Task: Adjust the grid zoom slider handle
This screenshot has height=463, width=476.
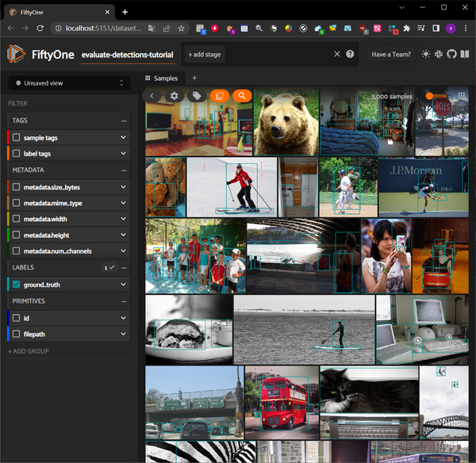Action: (x=429, y=96)
